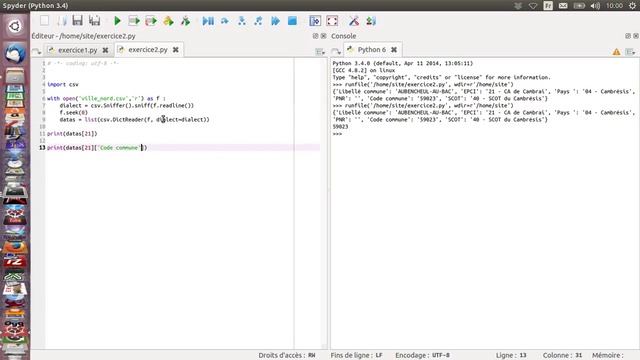Open the Ubuntu Dash launcher
This screenshot has height=360, width=640.
click(15, 27)
